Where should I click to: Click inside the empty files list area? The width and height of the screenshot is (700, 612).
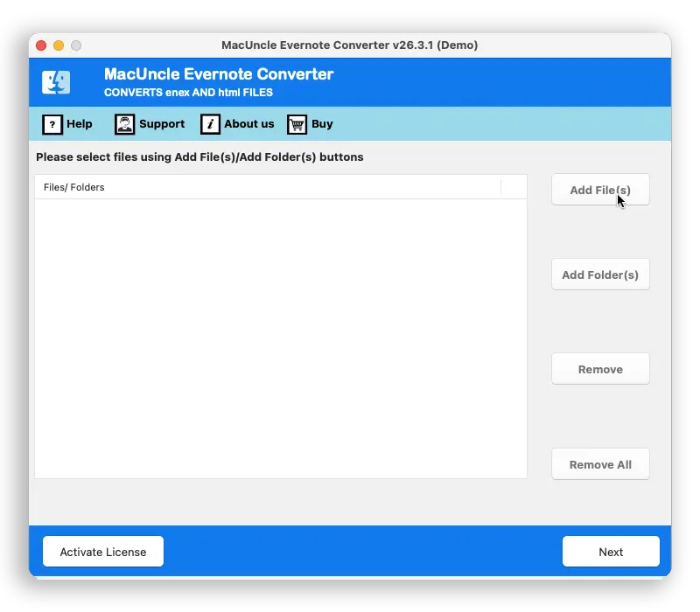[x=281, y=338]
